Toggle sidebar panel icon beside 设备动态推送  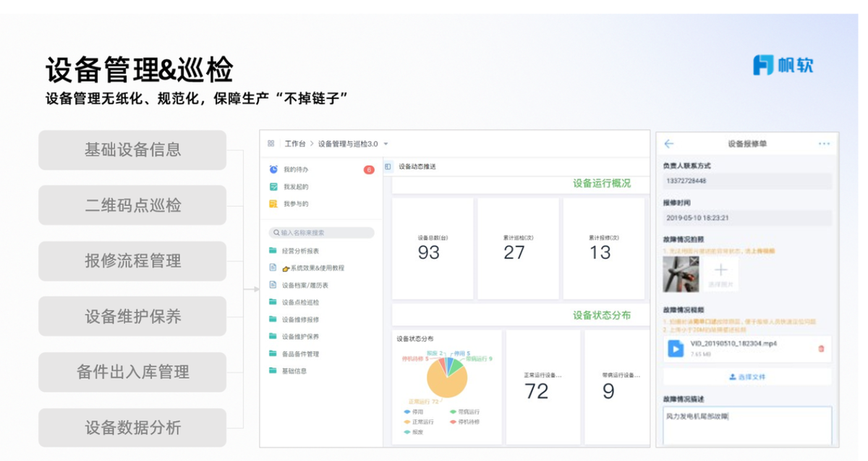[388, 166]
